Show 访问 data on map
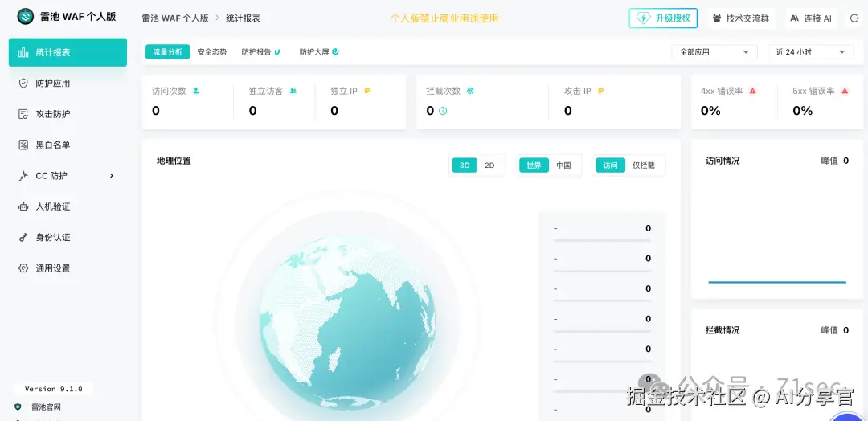 [610, 166]
